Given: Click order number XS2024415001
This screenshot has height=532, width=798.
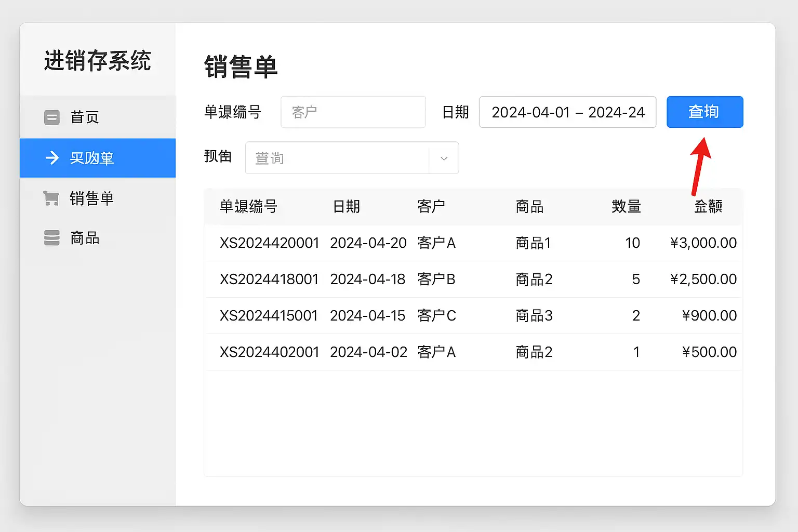Looking at the screenshot, I should pyautogui.click(x=269, y=316).
